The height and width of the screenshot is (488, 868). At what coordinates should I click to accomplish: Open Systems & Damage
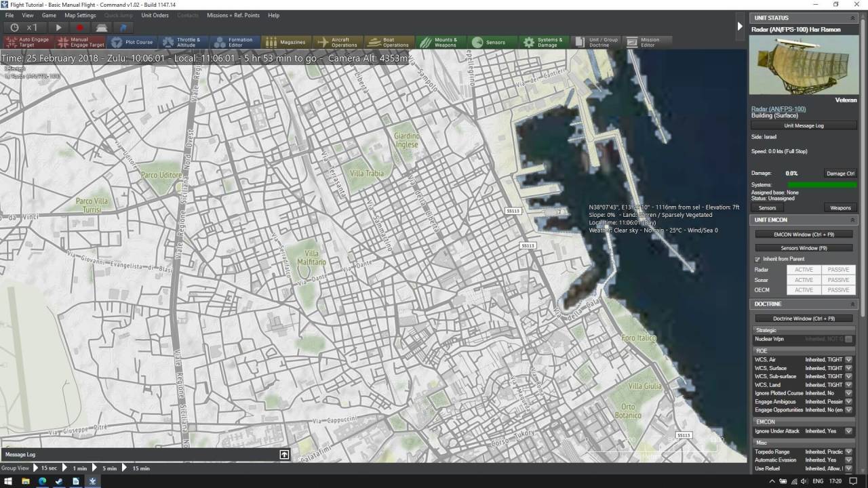(544, 42)
